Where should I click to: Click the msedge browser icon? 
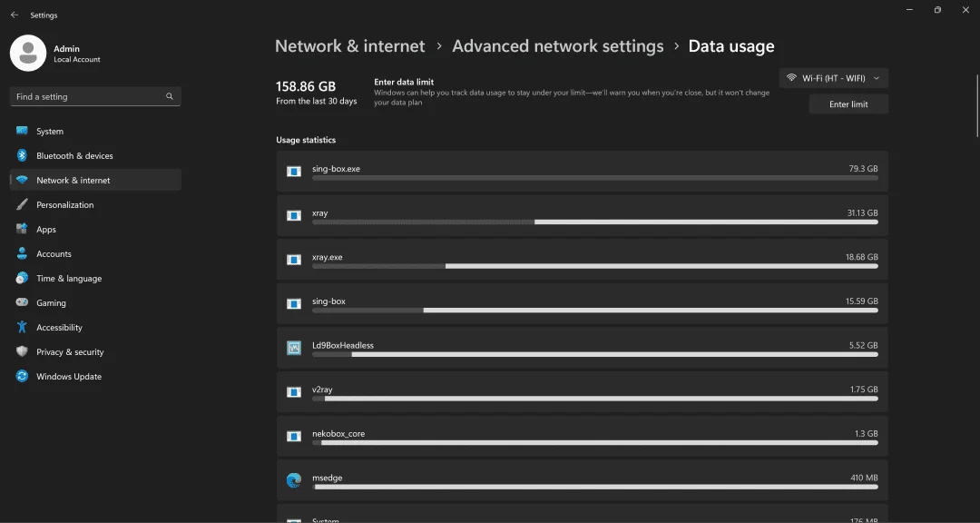pos(294,480)
